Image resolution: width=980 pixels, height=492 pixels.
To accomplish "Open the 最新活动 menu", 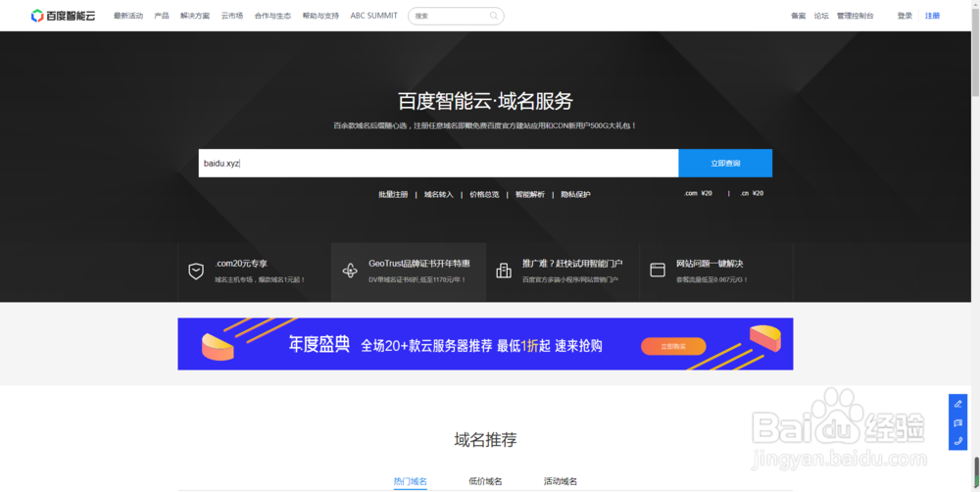I will 128,16.
